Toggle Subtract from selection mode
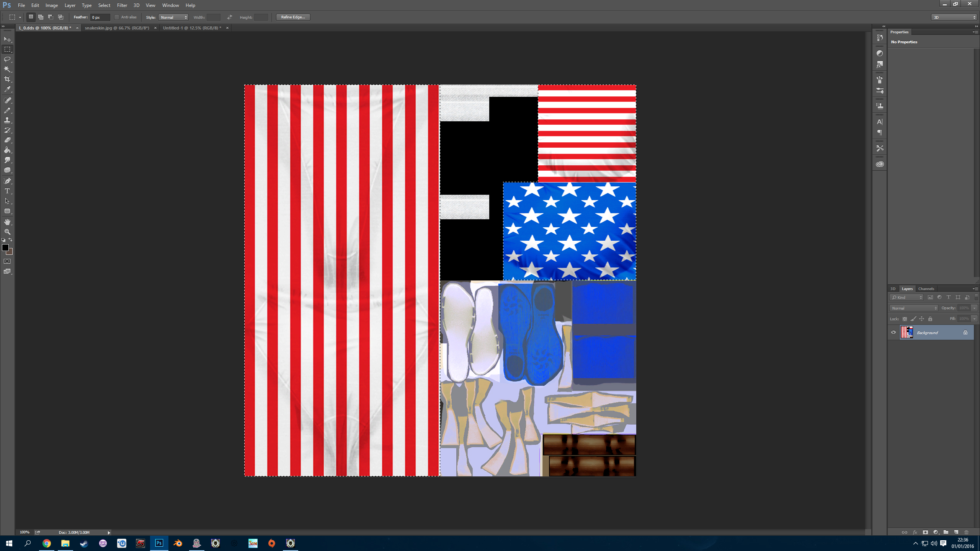The width and height of the screenshot is (980, 551). (51, 17)
